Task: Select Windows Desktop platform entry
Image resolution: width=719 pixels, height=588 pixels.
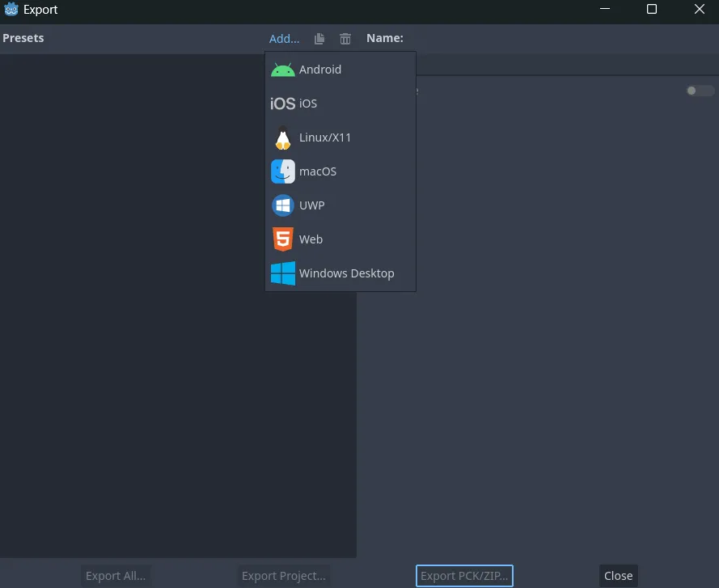Action: (340, 273)
